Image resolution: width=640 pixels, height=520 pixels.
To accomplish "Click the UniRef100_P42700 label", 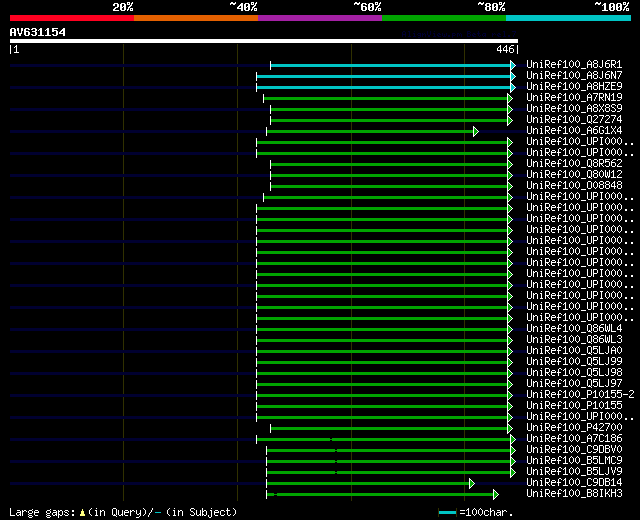I will (574, 428).
